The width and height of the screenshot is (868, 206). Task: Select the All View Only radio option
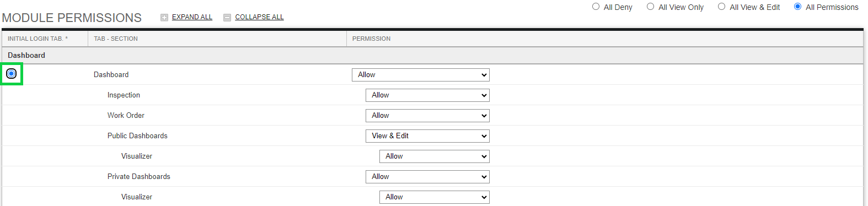(x=651, y=7)
